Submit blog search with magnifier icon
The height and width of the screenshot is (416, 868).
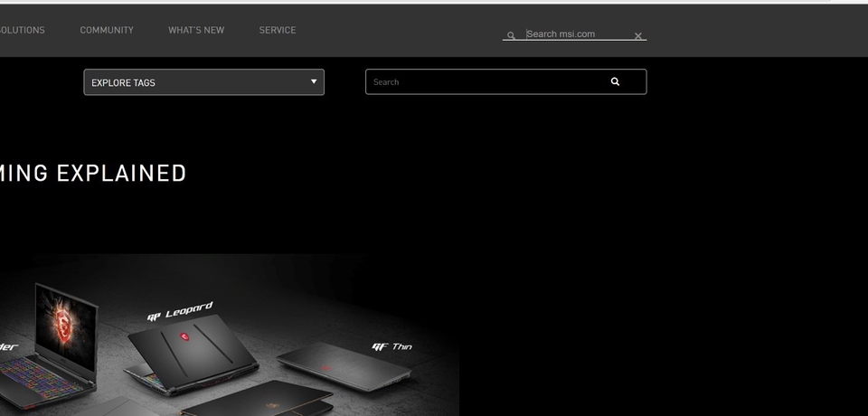615,81
